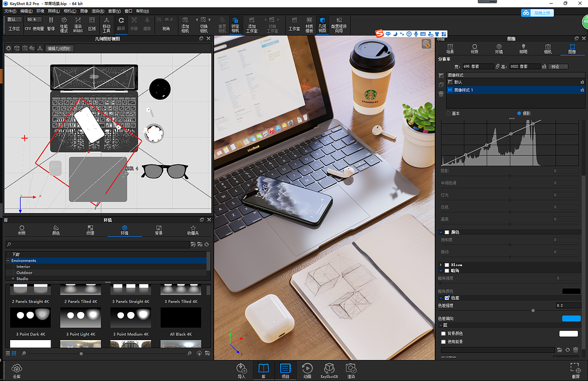Open the 预设 resolution preset dropdown
The height and width of the screenshot is (381, 588).
tap(559, 67)
